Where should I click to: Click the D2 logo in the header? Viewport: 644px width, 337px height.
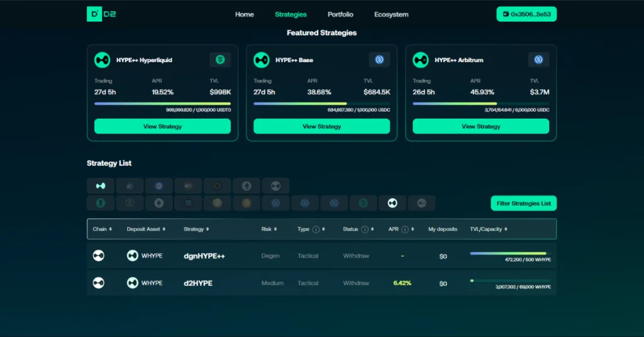101,14
